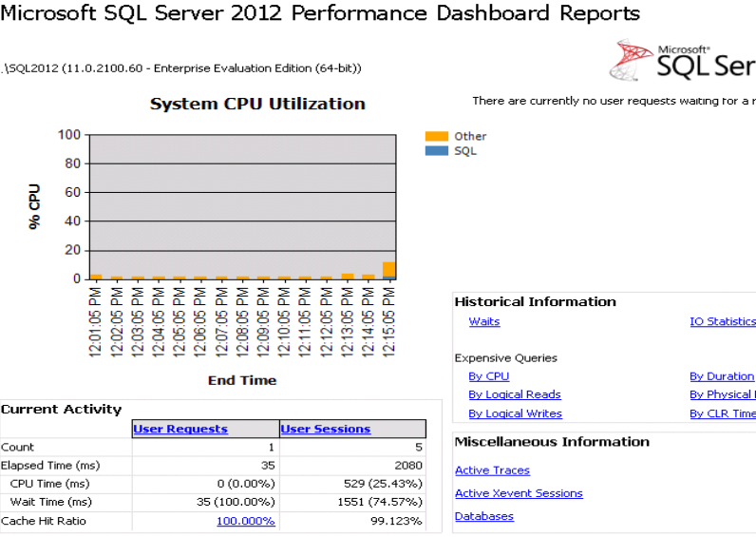Viewport: 756px width, 537px height.
Task: Click the Miscellaneous Information heading
Action: pos(552,441)
